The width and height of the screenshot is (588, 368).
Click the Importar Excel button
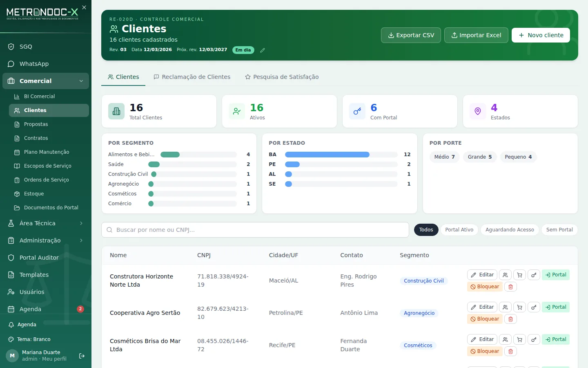click(x=476, y=35)
